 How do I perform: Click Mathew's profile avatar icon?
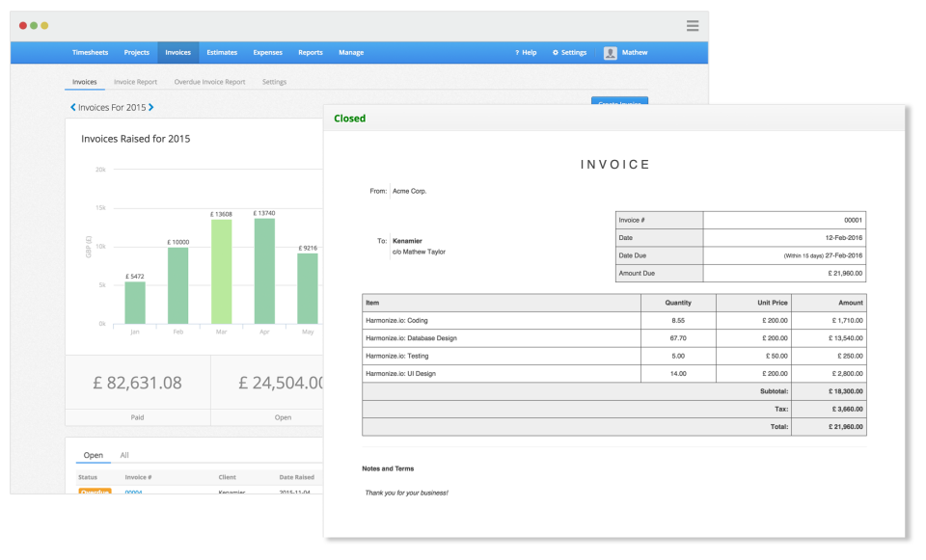point(610,52)
